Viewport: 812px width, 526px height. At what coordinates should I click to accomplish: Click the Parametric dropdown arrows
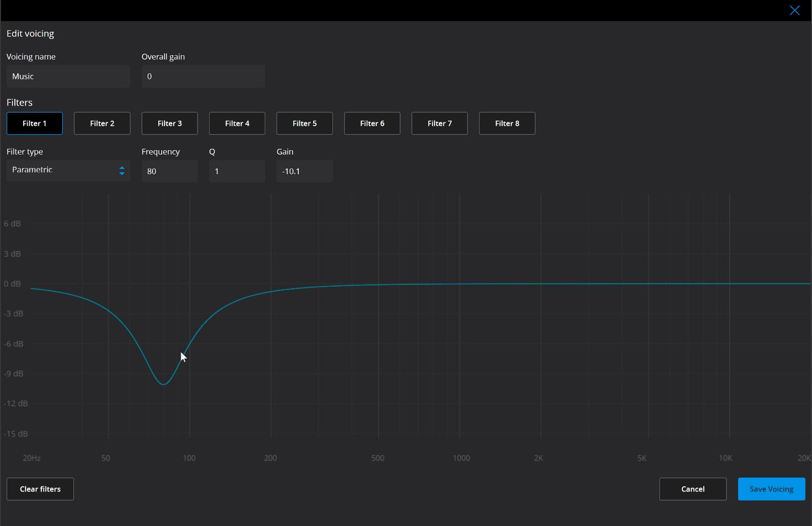click(x=122, y=171)
